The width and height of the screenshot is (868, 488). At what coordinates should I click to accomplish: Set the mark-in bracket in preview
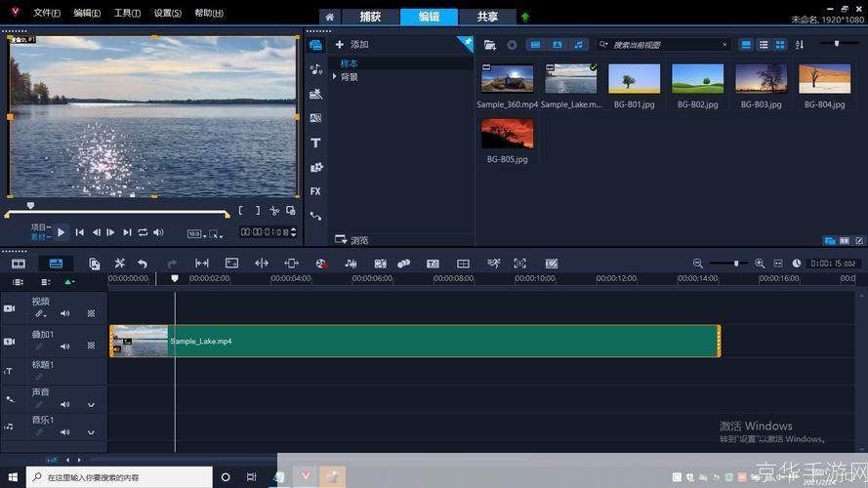click(x=241, y=210)
